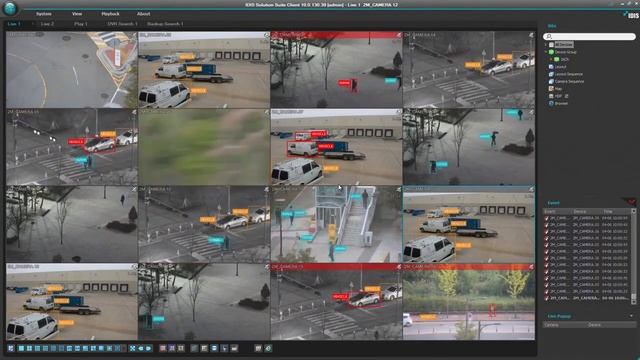The height and width of the screenshot is (360, 640).
Task: Click the green device icon under Device Group
Action: coord(556,59)
